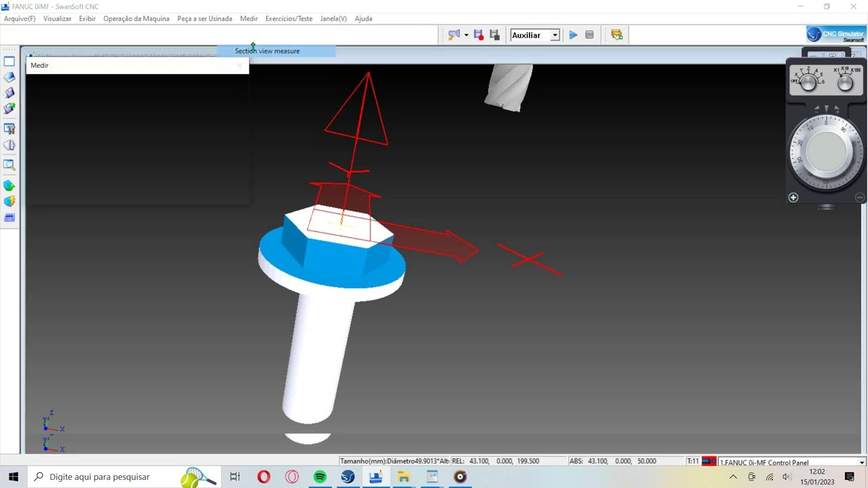Turn the X1 X10 X100 multiplier knob
The image size is (868, 488).
coord(845,83)
